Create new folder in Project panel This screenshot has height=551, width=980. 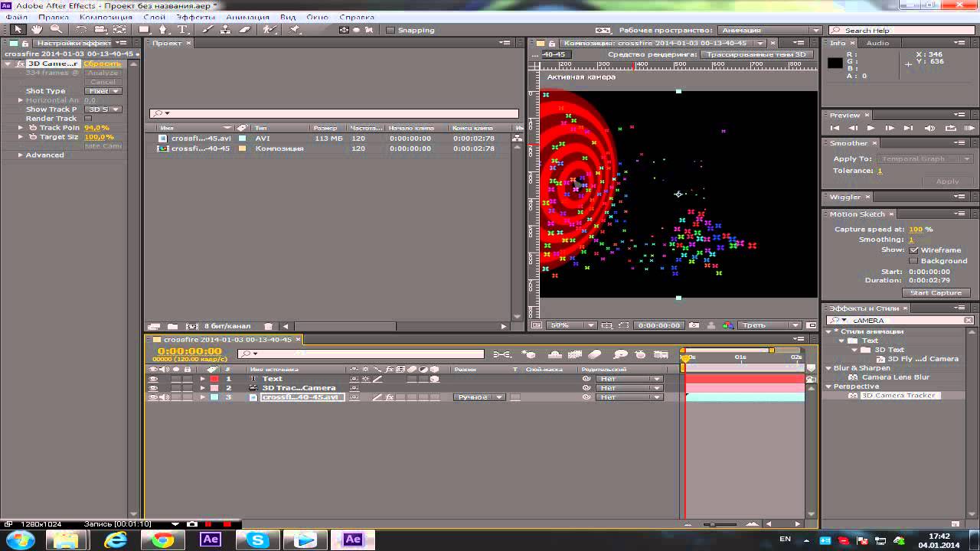point(173,326)
